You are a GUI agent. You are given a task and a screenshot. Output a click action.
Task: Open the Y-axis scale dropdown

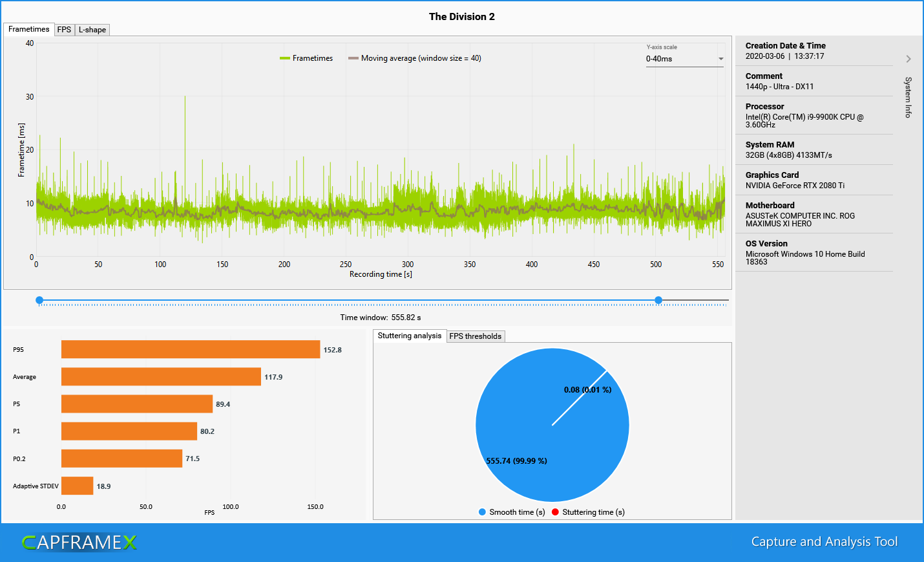point(684,59)
